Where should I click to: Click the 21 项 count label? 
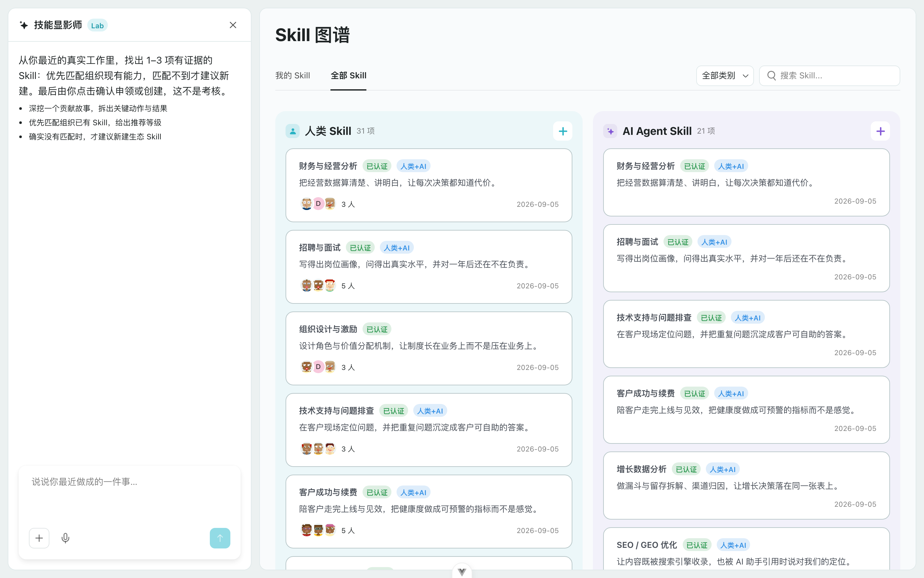pyautogui.click(x=706, y=131)
